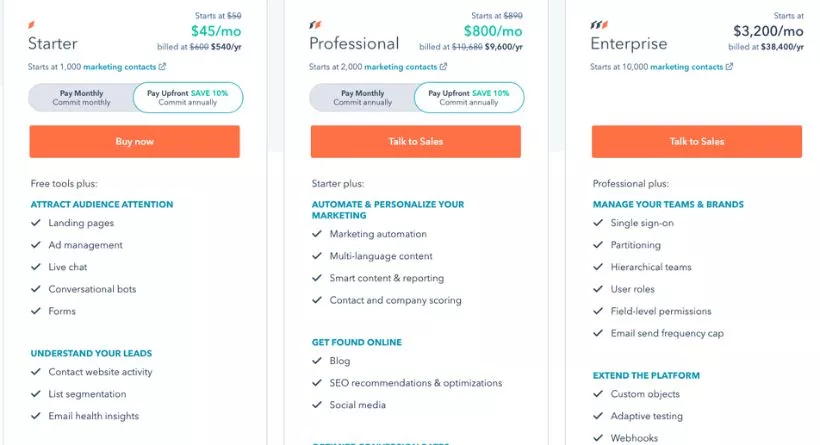Screen dimensions: 820x445
Task: Select Pay Monthly option in Starter plan
Action: 81,97
